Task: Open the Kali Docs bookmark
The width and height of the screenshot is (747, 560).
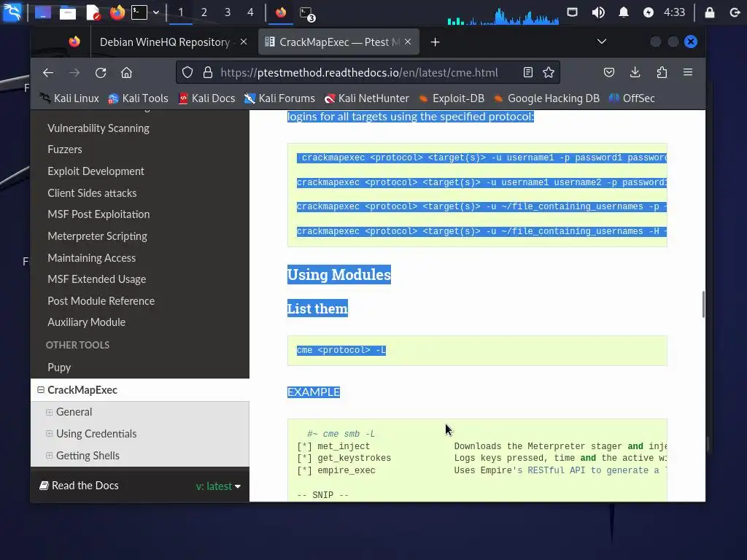Action: (x=206, y=98)
